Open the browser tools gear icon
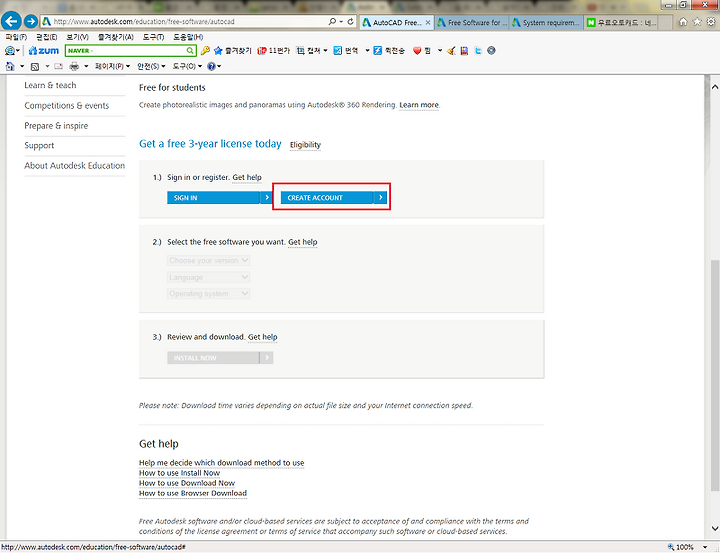This screenshot has height=553, width=720. coord(711,22)
